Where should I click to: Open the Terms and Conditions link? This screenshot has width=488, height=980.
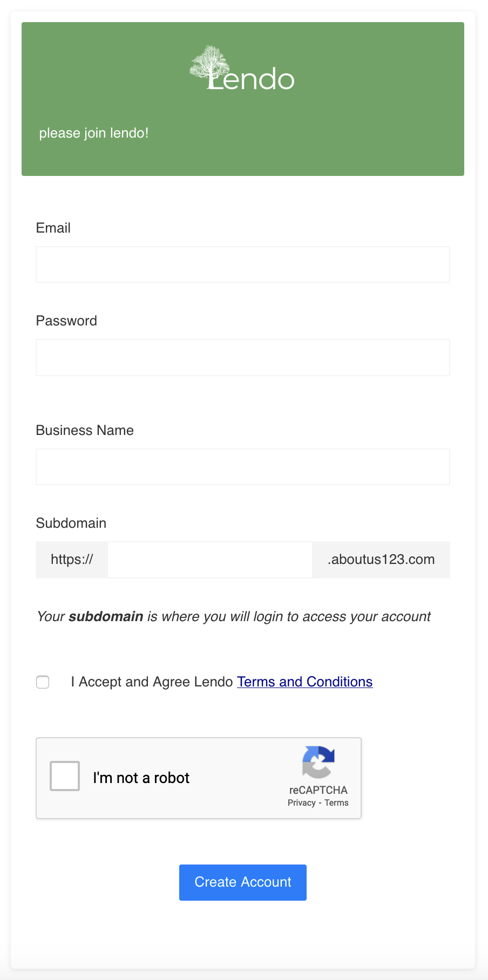pyautogui.click(x=305, y=682)
